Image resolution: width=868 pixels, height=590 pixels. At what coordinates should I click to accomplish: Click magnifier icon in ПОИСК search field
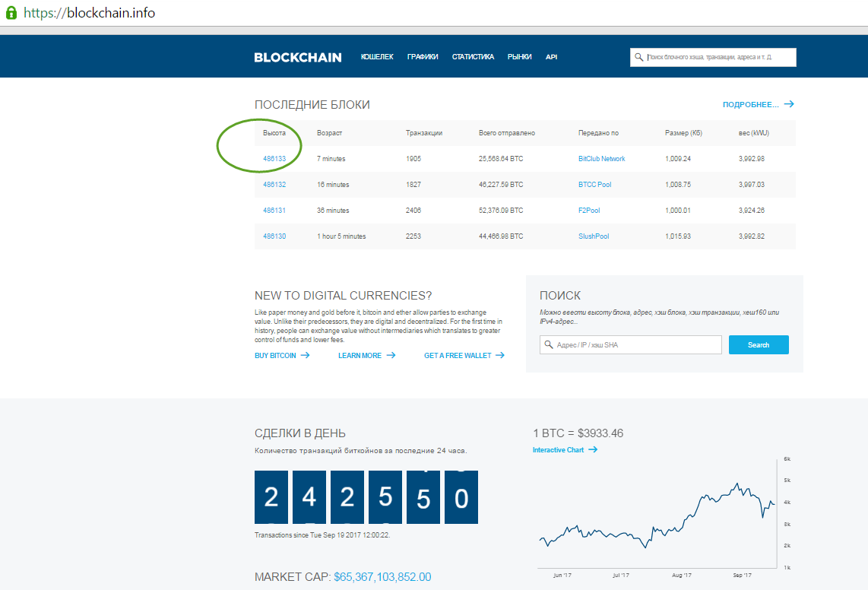548,345
